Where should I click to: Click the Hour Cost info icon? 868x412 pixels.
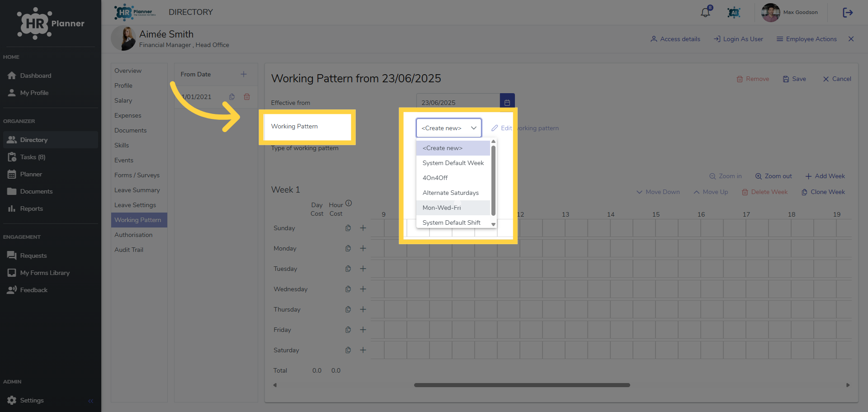[x=349, y=203]
